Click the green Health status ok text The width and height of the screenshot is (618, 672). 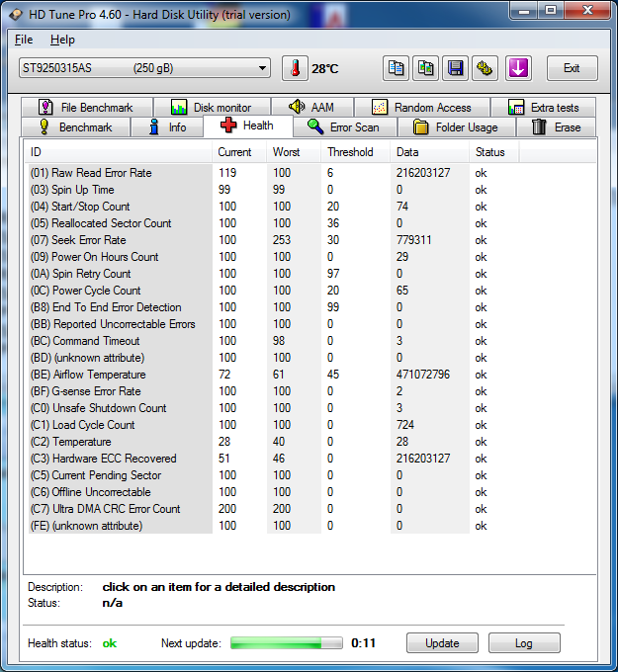[110, 643]
